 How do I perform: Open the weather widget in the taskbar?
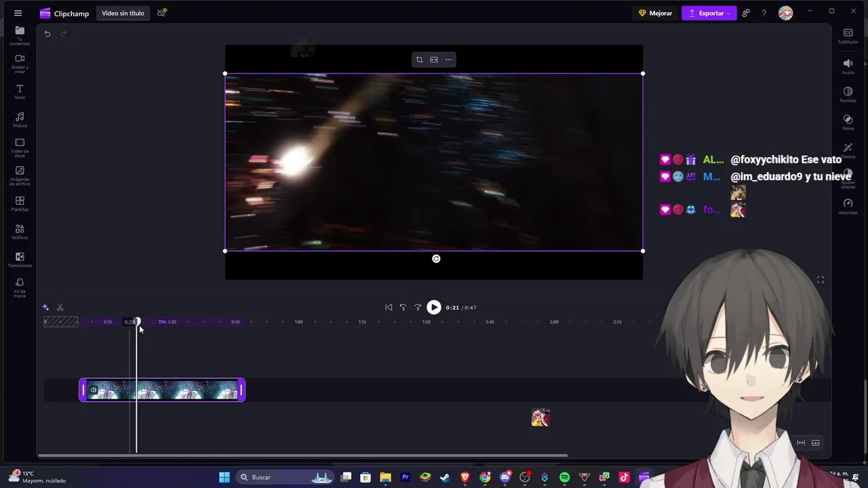pos(37,477)
